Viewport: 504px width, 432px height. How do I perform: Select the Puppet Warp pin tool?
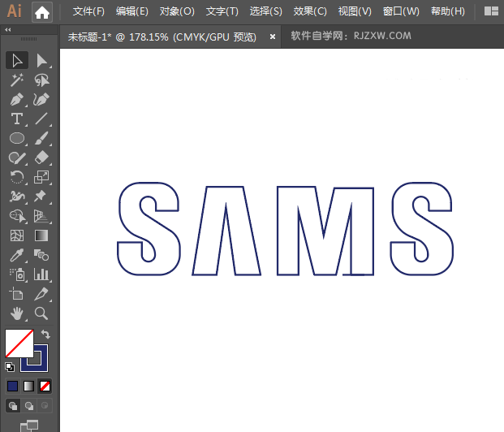tap(41, 197)
